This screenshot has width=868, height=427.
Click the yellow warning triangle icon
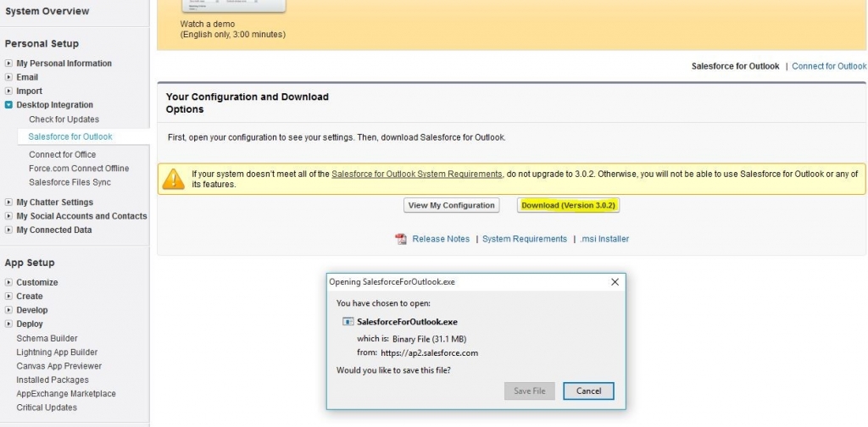pyautogui.click(x=174, y=179)
